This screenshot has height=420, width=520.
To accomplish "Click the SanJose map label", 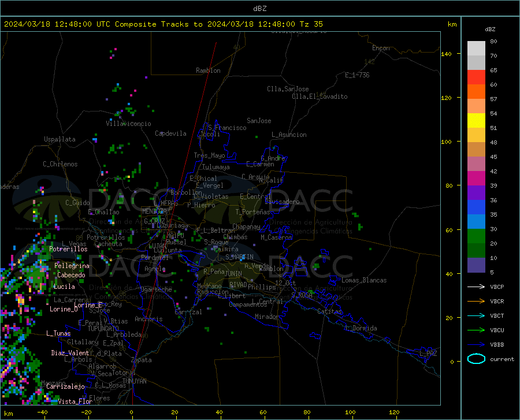I will click(x=259, y=121).
